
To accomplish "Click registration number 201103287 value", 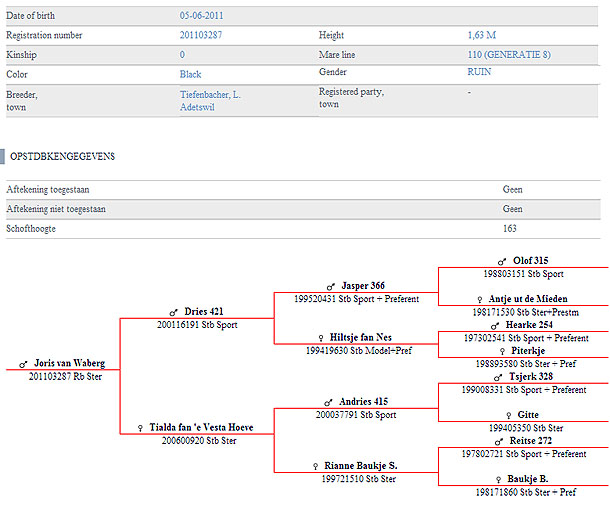I will [x=201, y=35].
